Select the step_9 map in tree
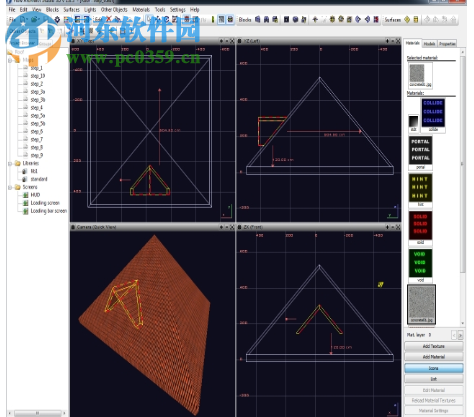The image size is (474, 417). click(36, 155)
